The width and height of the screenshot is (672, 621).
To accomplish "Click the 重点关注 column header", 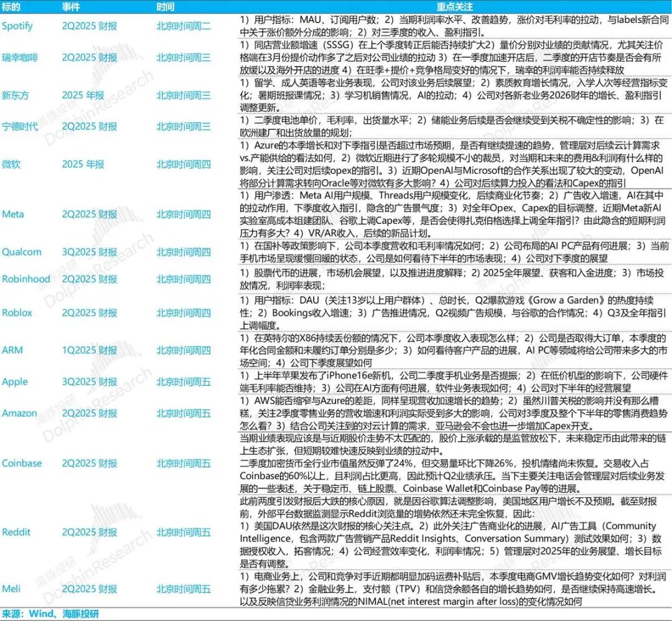I will (454, 7).
